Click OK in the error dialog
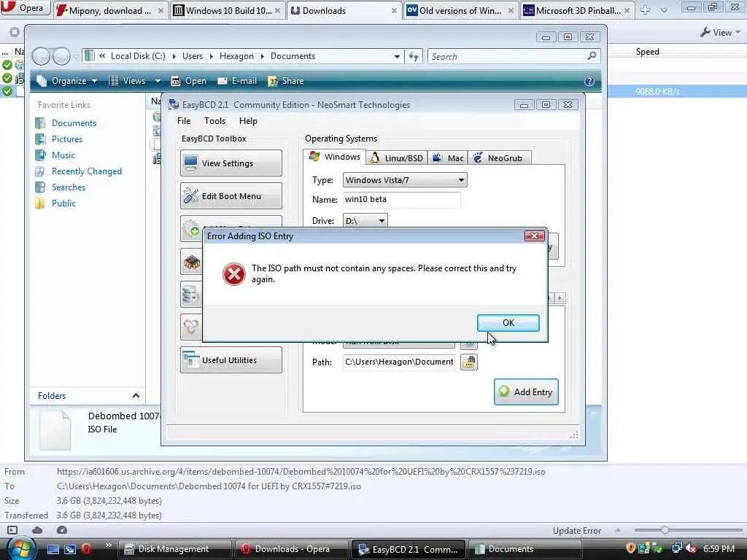747x560 pixels. 508,323
